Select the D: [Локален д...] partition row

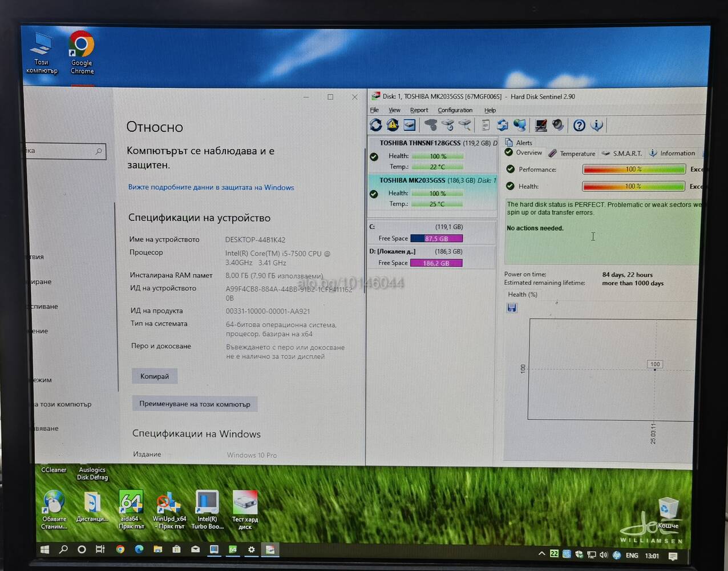click(x=432, y=257)
